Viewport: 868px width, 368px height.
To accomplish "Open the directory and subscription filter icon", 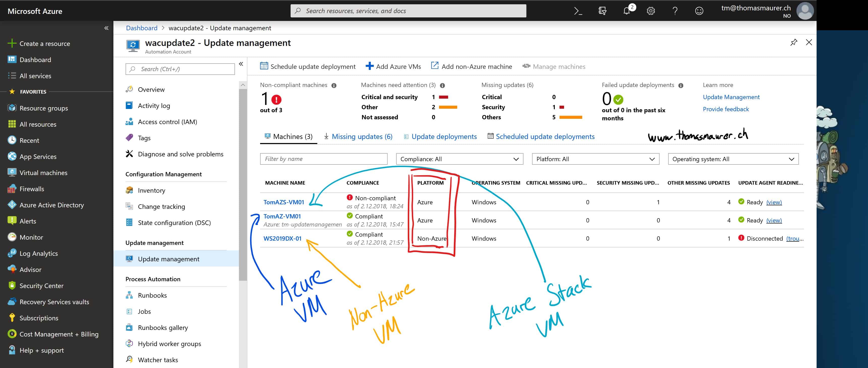I will pyautogui.click(x=602, y=11).
